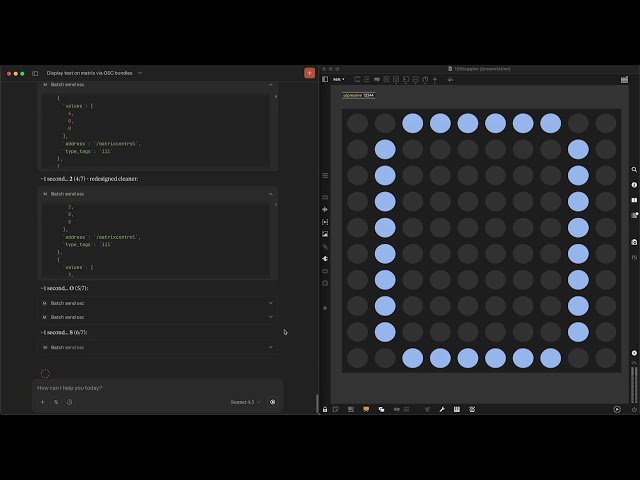Viewport: 640px width, 480px height.
Task: Toggle the grid icon in Max bottom toolbar
Action: (407, 409)
